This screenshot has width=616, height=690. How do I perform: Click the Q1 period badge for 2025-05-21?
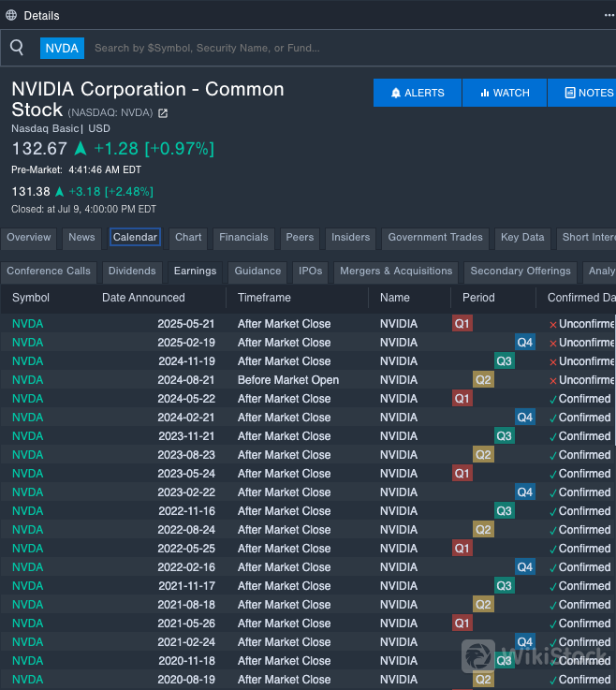tap(462, 324)
